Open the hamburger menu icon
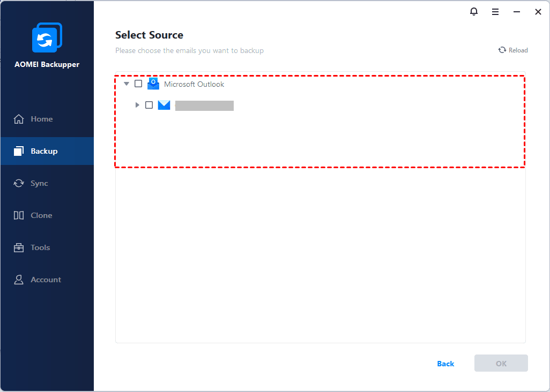 click(495, 12)
